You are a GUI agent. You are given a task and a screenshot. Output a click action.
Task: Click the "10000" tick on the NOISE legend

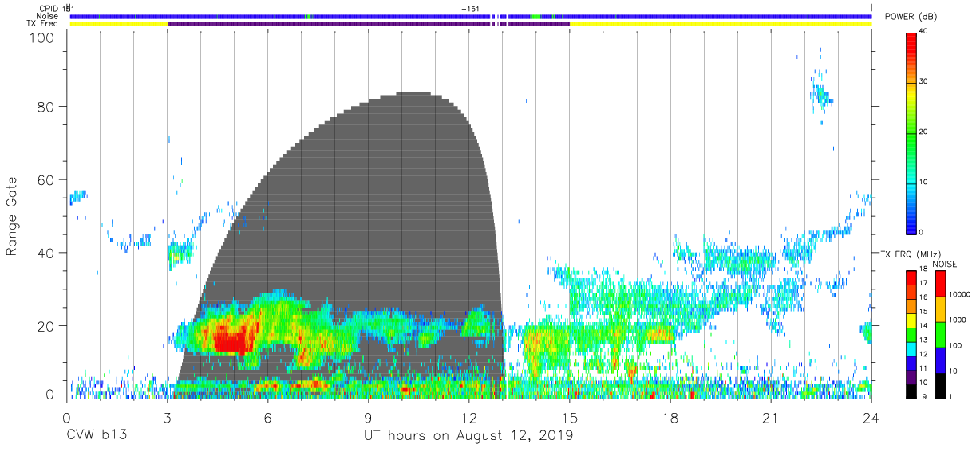coord(962,295)
